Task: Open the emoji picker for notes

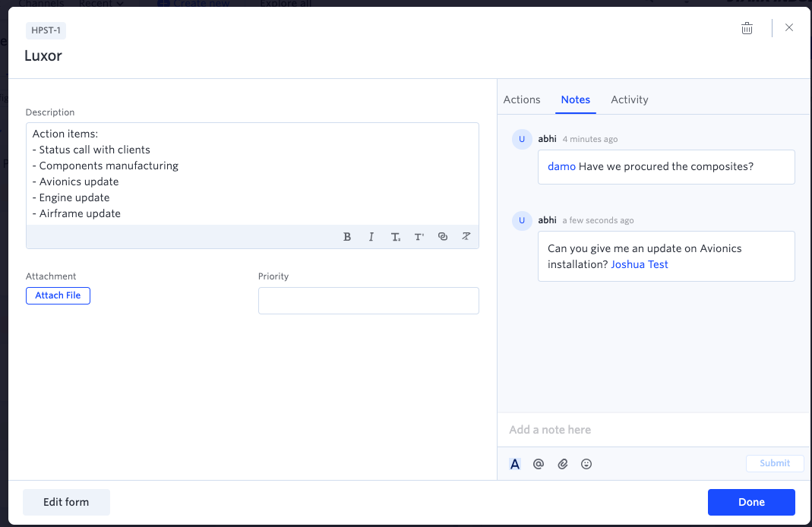Action: pos(586,464)
